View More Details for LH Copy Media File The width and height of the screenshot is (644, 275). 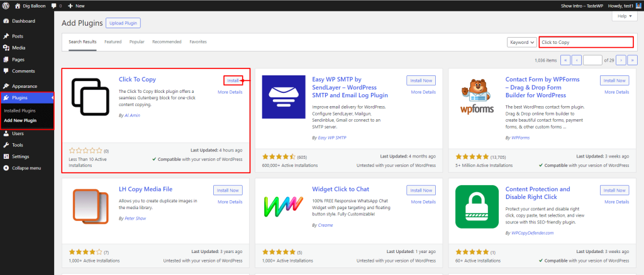[230, 202]
